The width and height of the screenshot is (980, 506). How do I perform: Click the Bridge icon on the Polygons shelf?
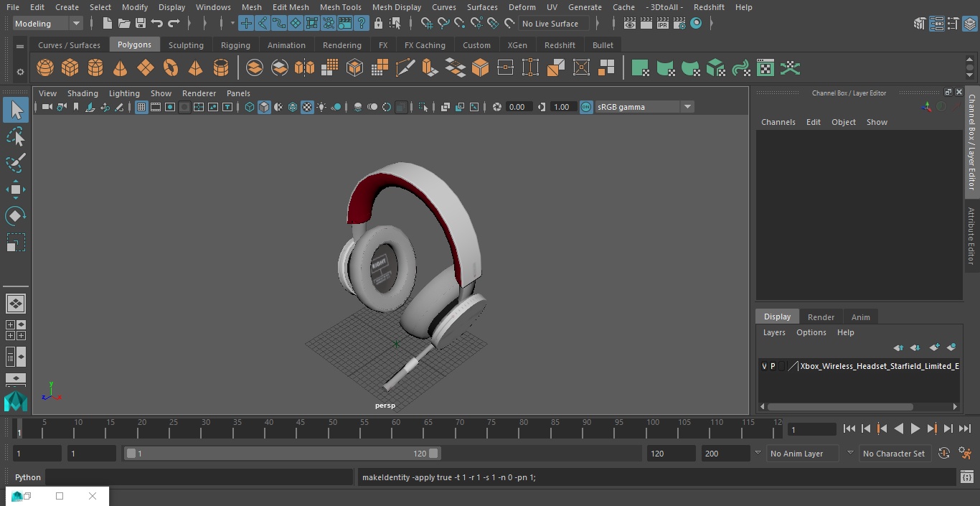[x=455, y=68]
